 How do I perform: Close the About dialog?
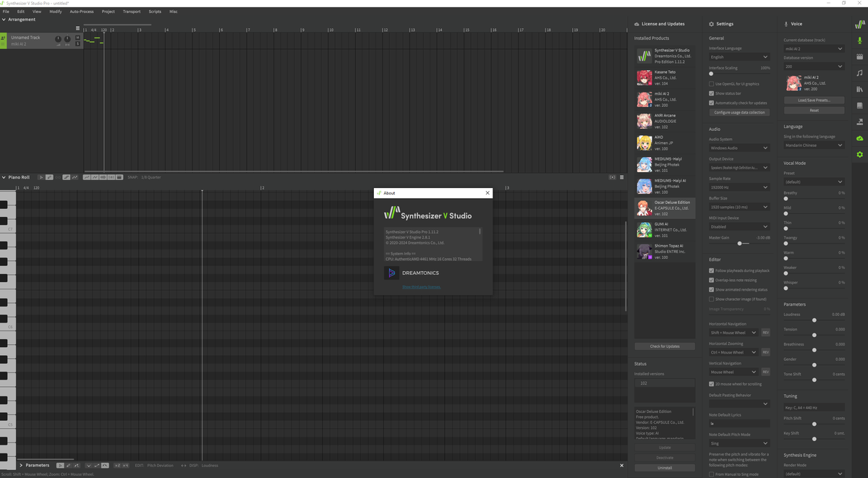[x=488, y=193]
